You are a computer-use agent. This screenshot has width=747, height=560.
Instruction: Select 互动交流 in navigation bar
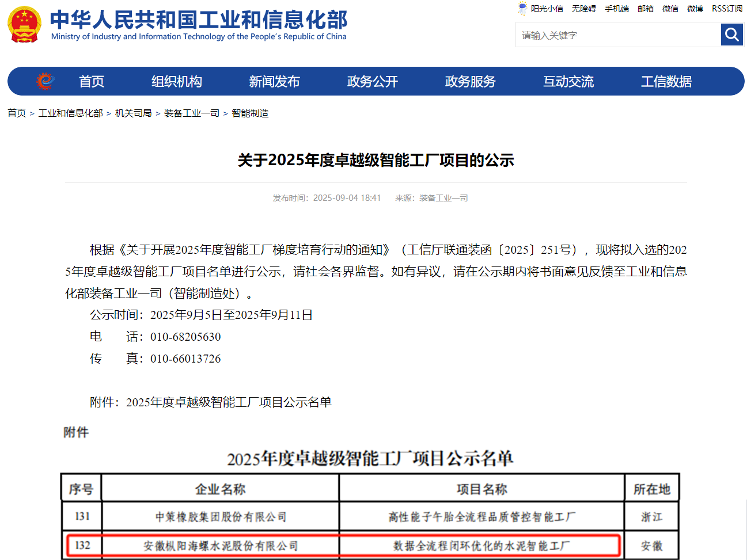tap(568, 82)
